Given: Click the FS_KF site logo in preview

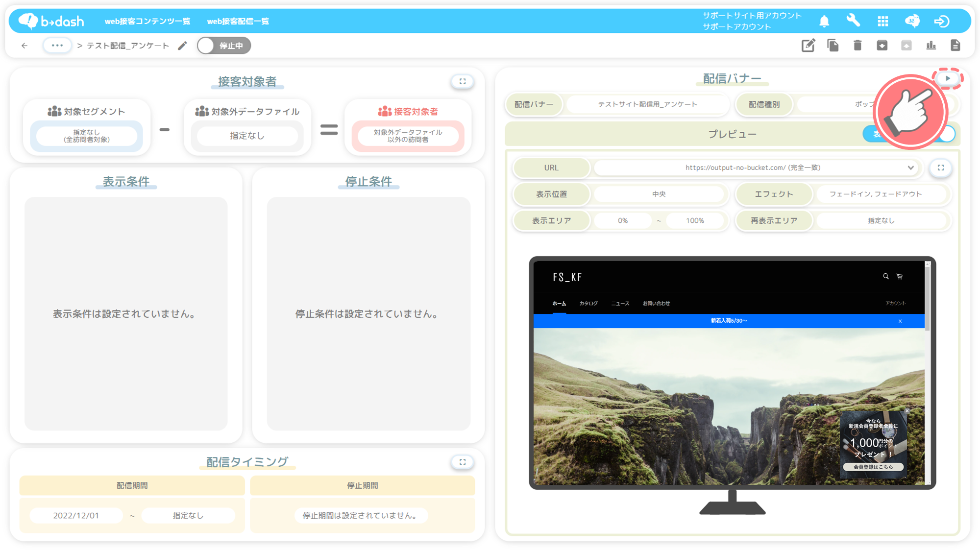Looking at the screenshot, I should point(567,277).
